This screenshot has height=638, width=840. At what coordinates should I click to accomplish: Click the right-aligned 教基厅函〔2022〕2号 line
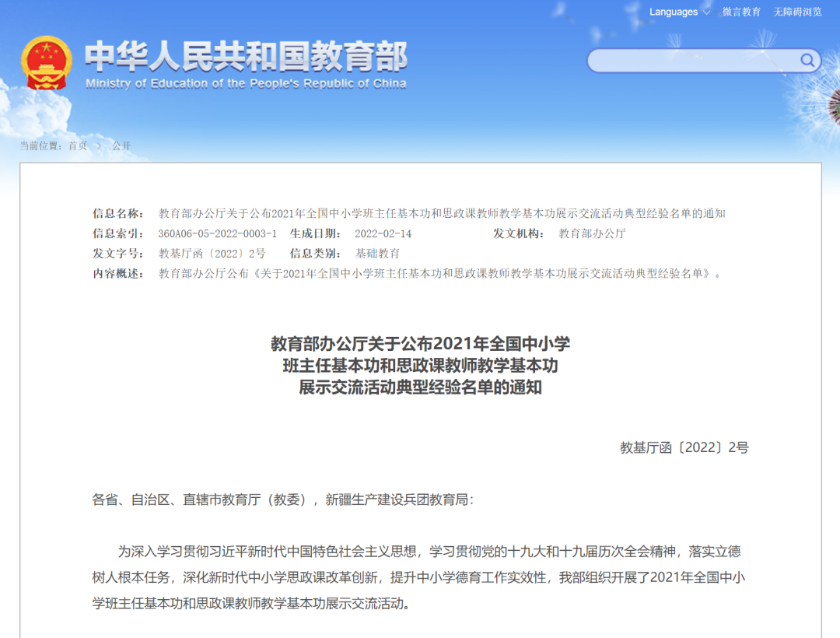click(x=684, y=447)
